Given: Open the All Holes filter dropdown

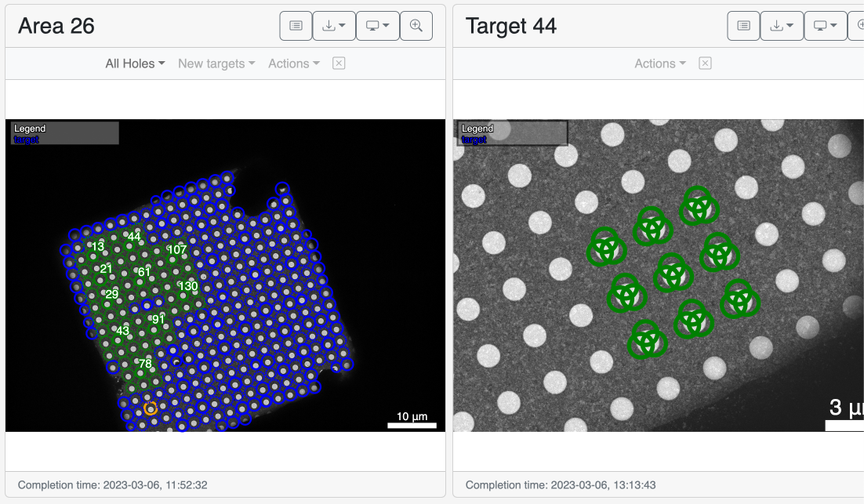Looking at the screenshot, I should [x=133, y=63].
